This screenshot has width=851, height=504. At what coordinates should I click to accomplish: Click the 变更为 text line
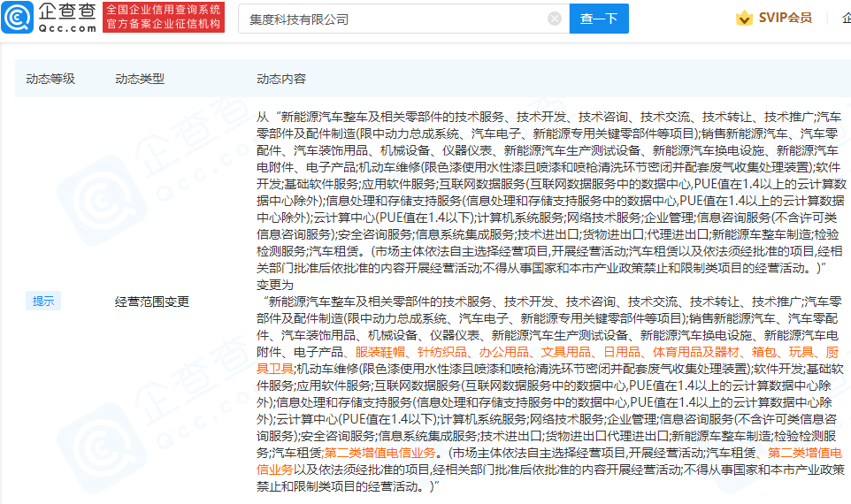point(274,285)
